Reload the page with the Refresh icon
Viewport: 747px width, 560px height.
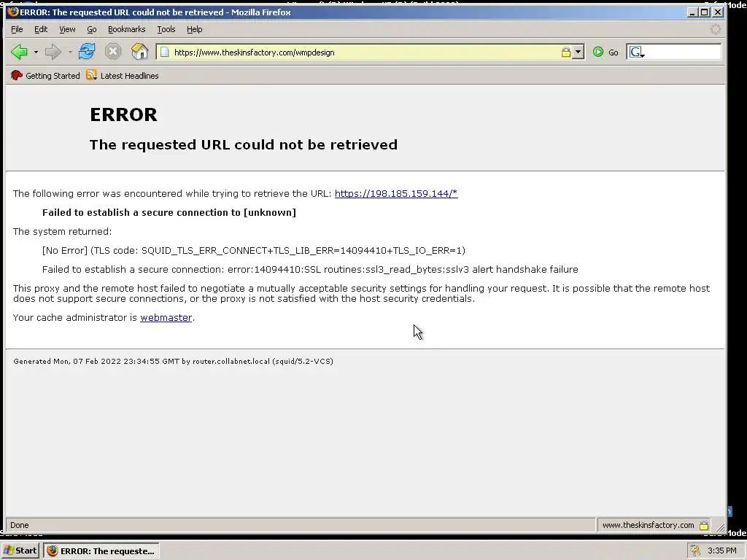[x=87, y=52]
